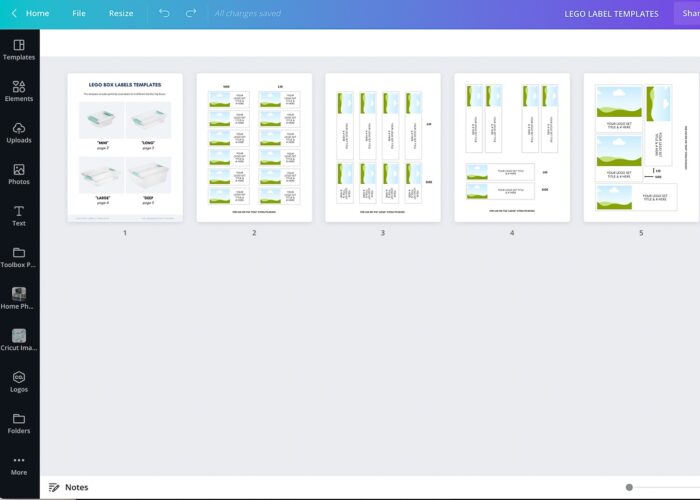700x500 pixels.
Task: Click the Redo arrow icon
Action: pyautogui.click(x=191, y=13)
